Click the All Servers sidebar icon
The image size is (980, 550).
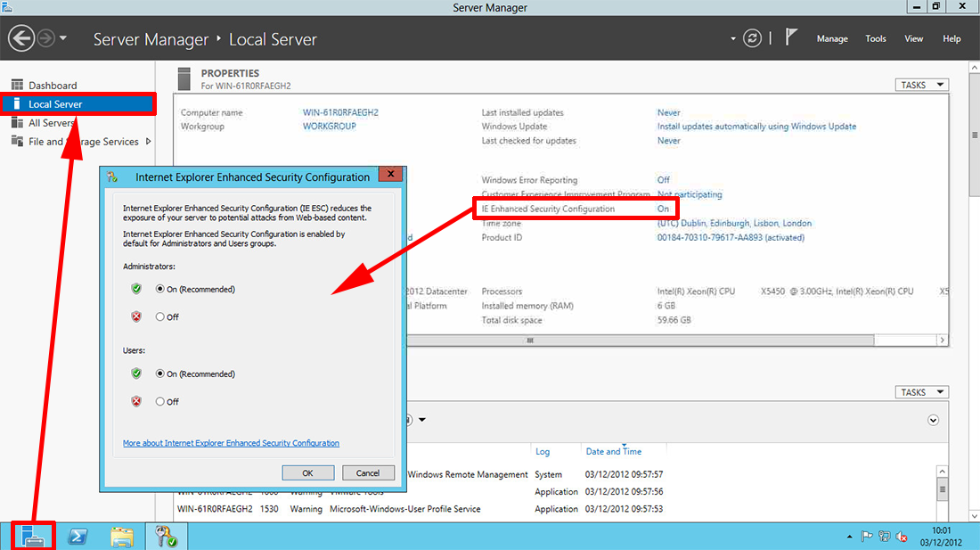[x=17, y=123]
